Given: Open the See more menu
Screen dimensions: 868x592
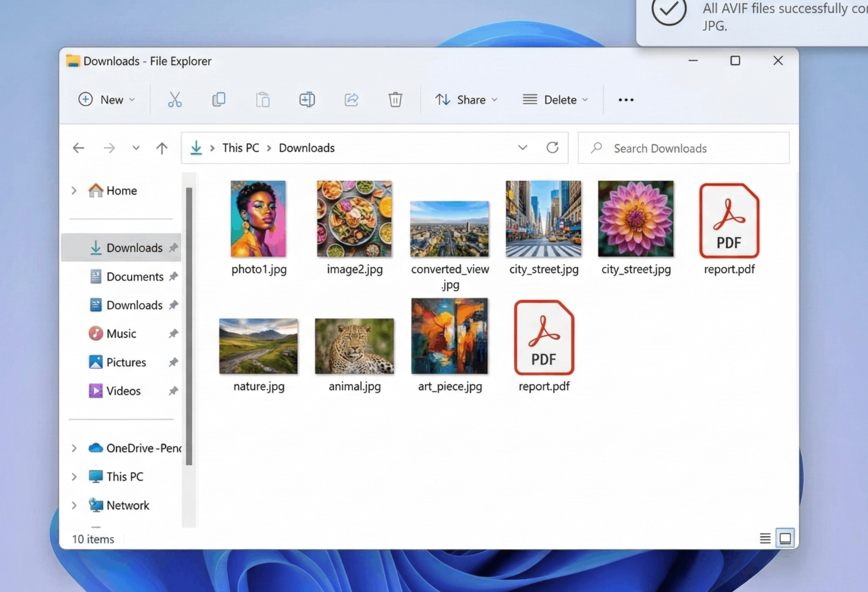Looking at the screenshot, I should (x=626, y=100).
